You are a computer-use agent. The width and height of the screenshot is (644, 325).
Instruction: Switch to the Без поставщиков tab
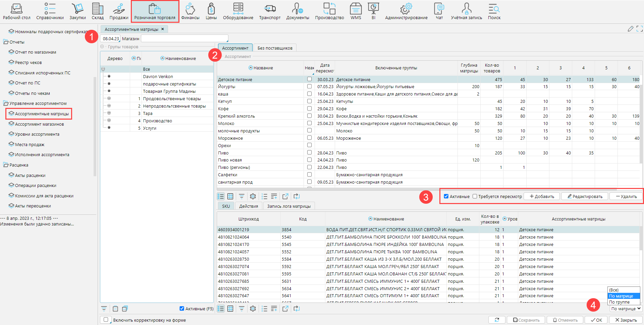coord(275,48)
